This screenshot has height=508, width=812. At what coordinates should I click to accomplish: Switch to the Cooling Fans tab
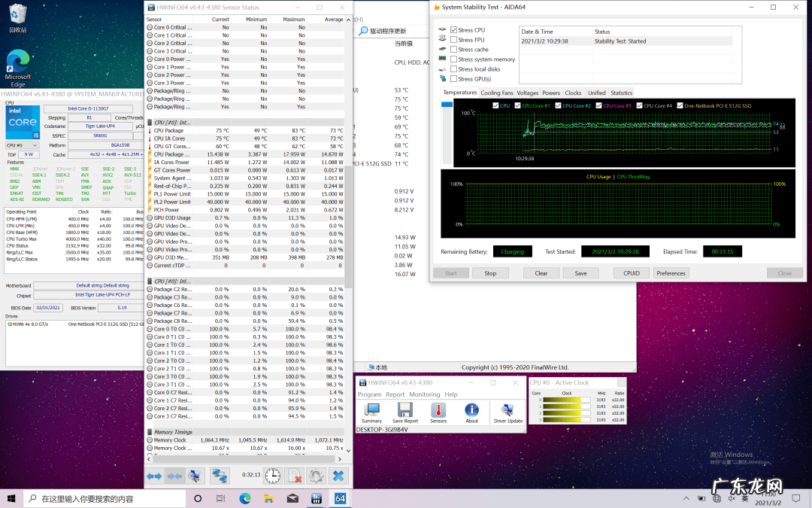pos(496,93)
